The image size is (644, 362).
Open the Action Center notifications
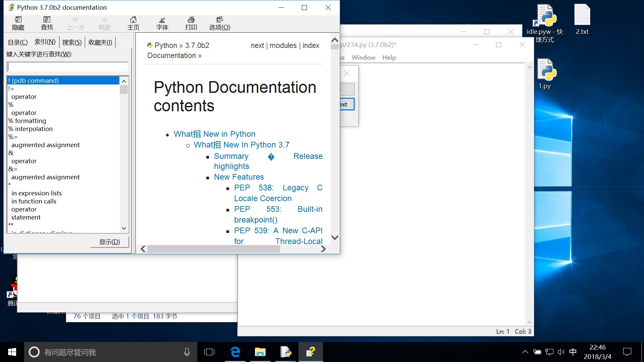coord(627,352)
